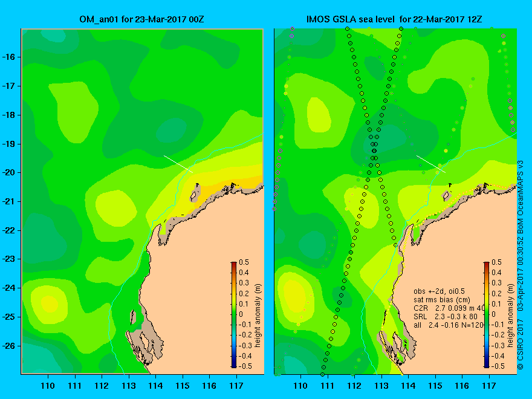
Task: Click the IMOS GSLA "height anomaly (m)" colorbar label
Action: (x=511, y=316)
